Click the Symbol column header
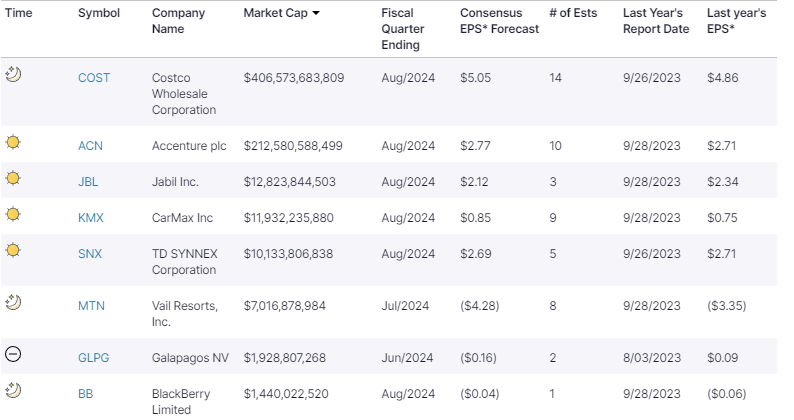Screen dimensions: 794x420 (98, 14)
